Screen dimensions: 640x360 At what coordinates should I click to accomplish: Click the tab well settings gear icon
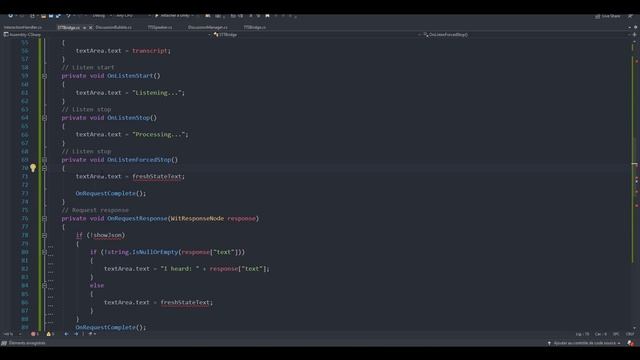point(635,27)
